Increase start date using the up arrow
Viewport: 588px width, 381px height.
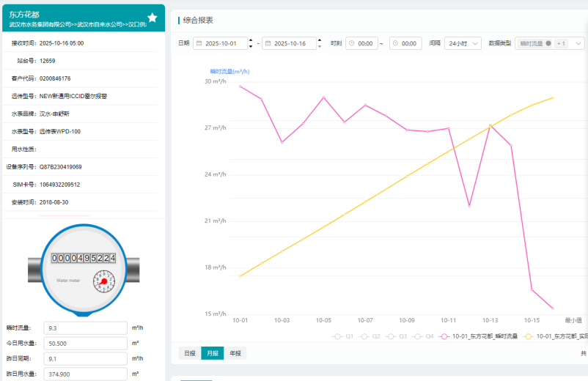[x=251, y=40]
